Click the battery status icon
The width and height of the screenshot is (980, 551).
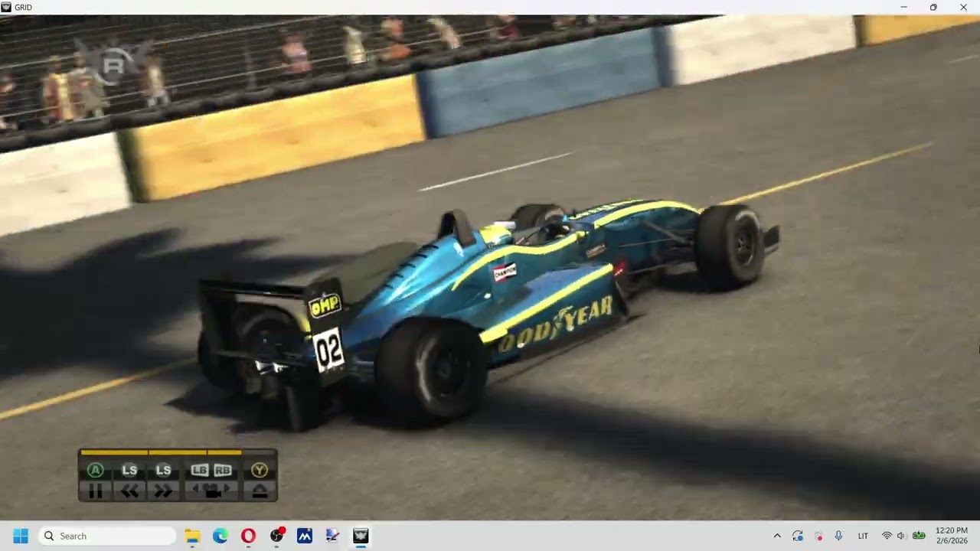pyautogui.click(x=919, y=536)
